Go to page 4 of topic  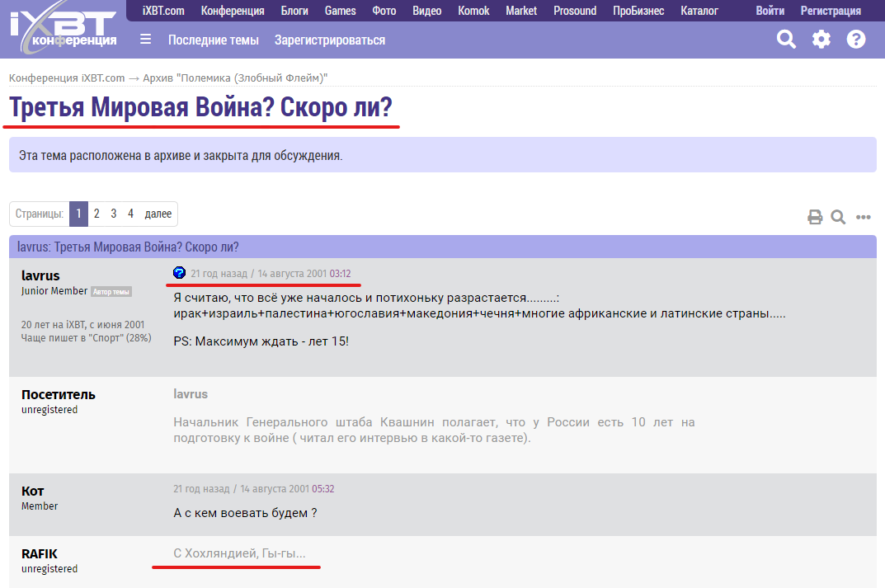tap(130, 214)
